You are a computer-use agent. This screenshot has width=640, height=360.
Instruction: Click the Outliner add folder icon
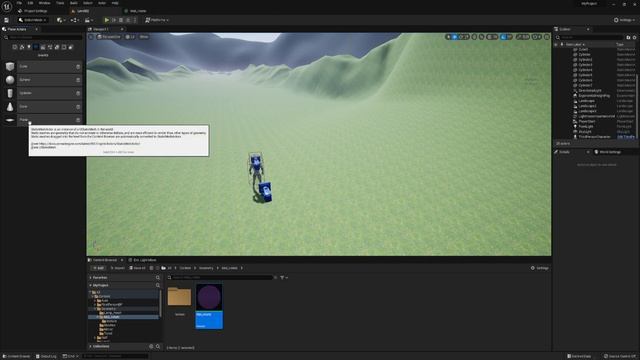click(628, 38)
